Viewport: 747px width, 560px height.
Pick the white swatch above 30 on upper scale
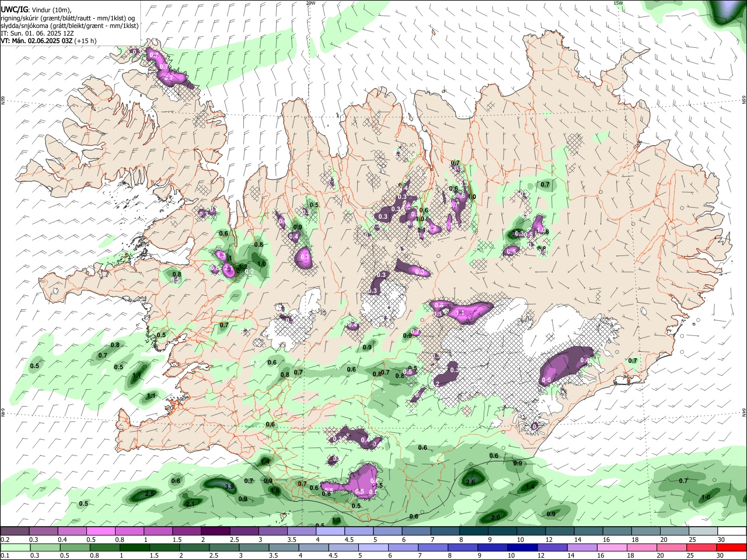click(732, 531)
